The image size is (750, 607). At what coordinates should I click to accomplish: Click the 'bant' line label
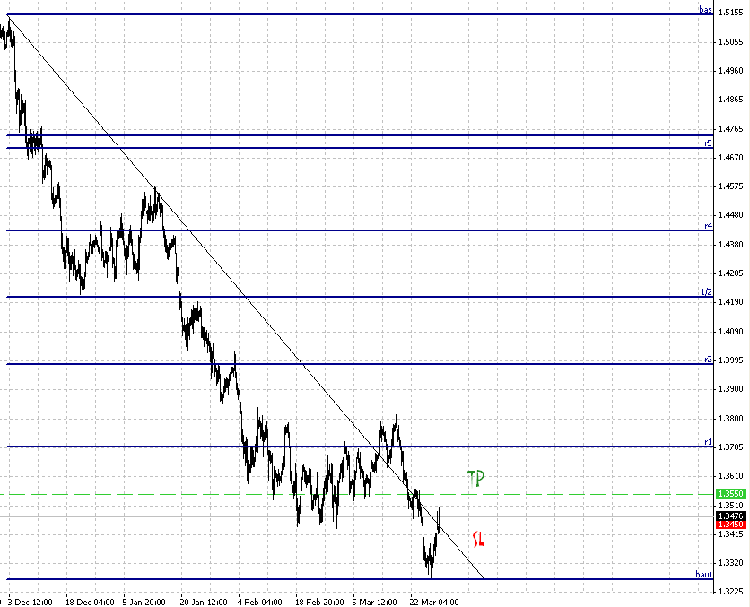pos(704,574)
